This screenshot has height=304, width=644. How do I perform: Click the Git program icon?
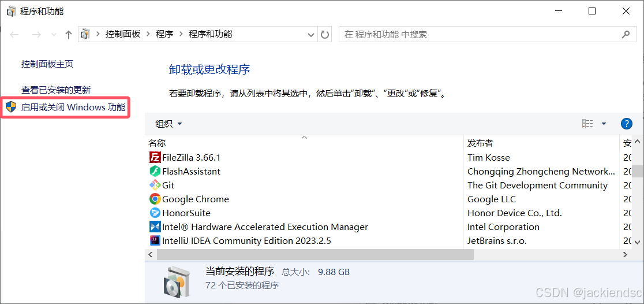coord(155,185)
